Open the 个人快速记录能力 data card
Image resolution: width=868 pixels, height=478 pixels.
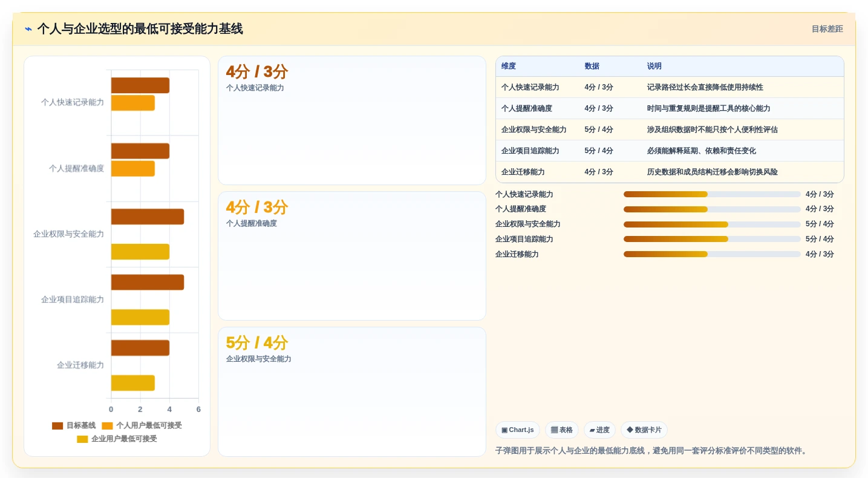[x=352, y=120]
